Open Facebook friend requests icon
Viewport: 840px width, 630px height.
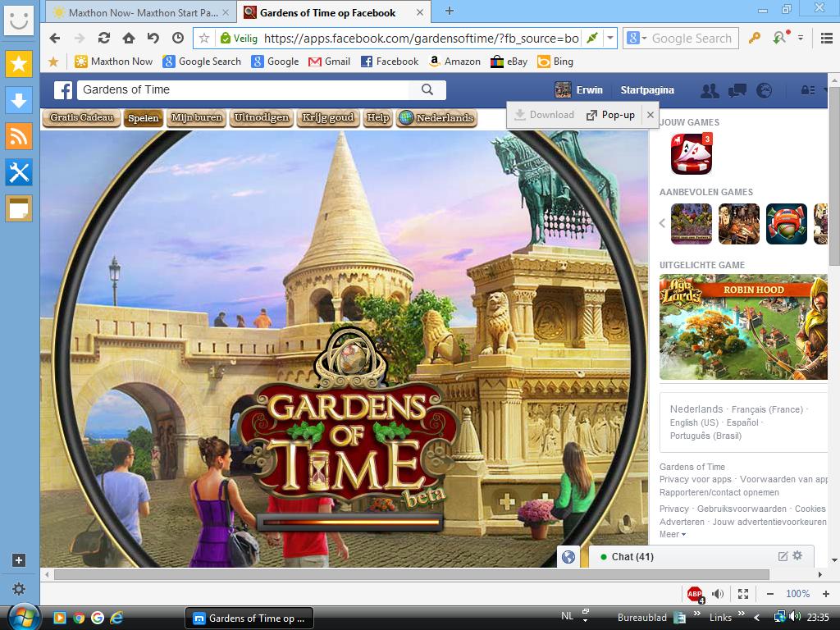coord(710,90)
